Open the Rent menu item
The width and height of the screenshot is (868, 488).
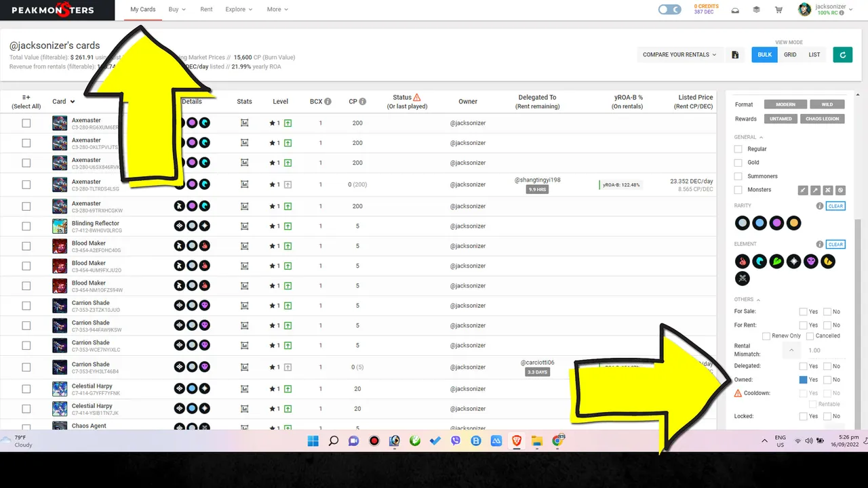point(206,9)
